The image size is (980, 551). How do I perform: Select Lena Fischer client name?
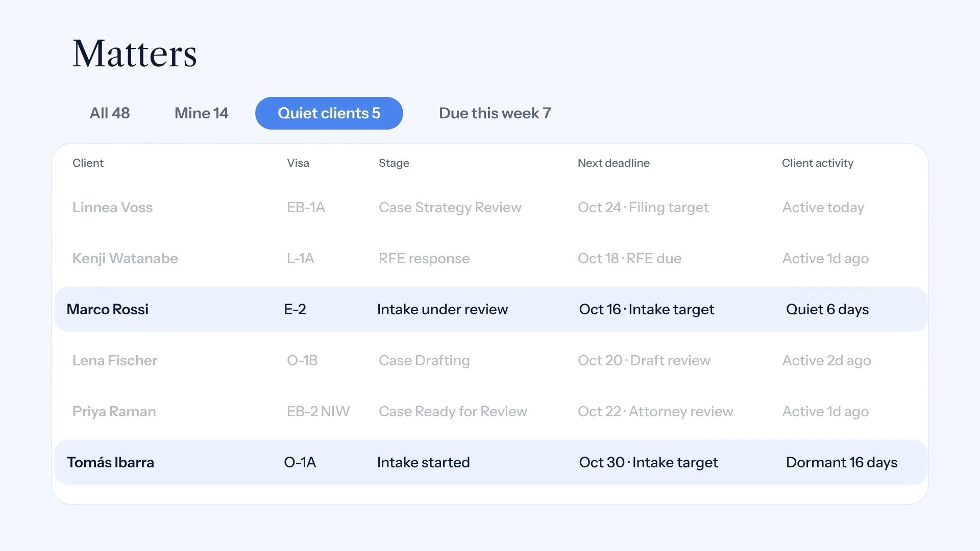pyautogui.click(x=115, y=361)
